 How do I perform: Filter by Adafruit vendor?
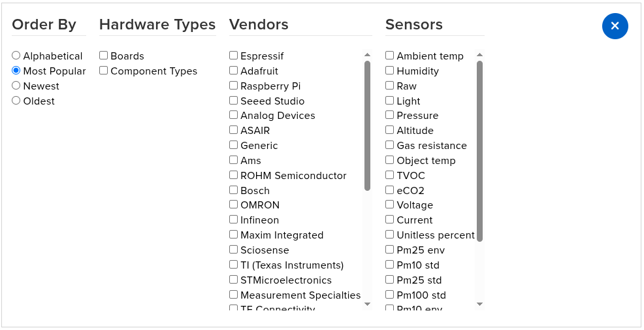234,71
